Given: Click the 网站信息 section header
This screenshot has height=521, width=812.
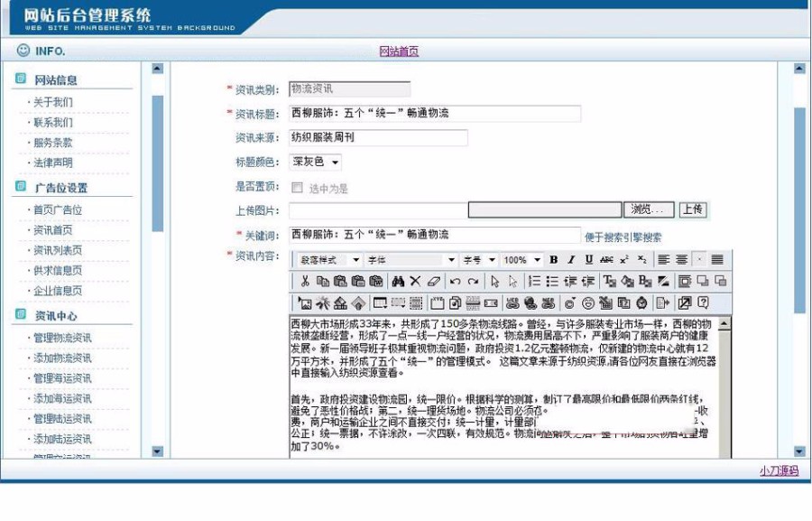Looking at the screenshot, I should pos(56,80).
